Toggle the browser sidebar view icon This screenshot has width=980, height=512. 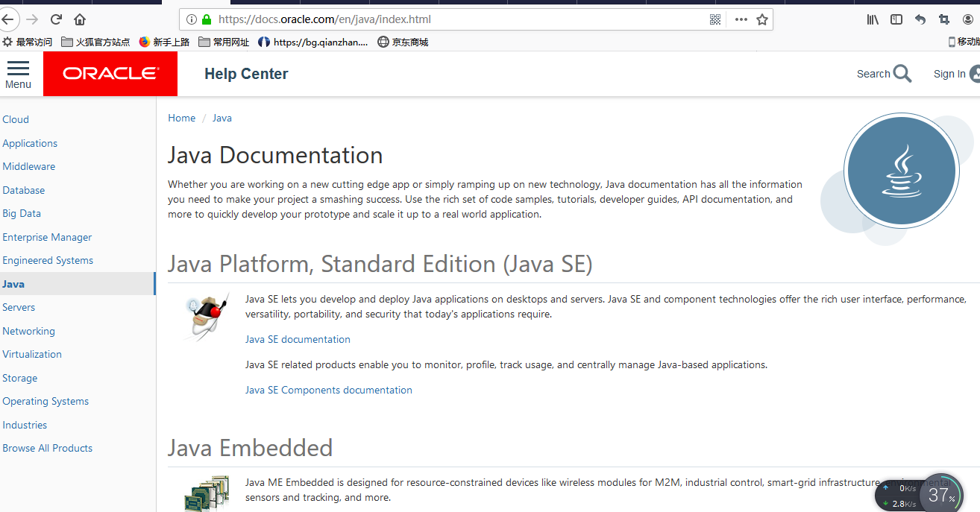[896, 19]
